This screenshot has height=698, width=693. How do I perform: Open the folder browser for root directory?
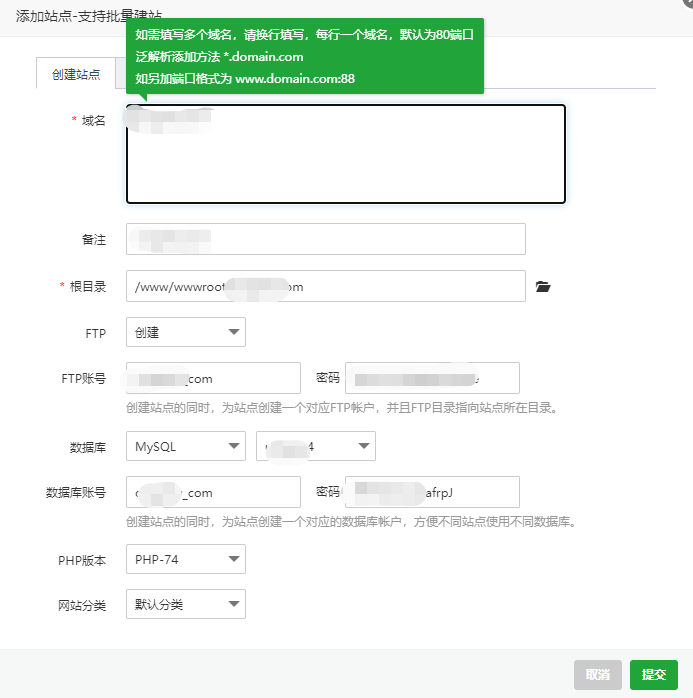click(543, 287)
